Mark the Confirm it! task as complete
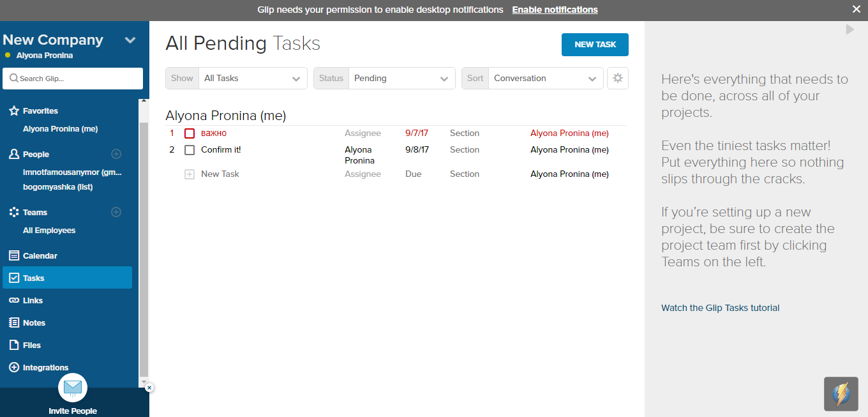This screenshot has width=868, height=417. click(x=190, y=150)
